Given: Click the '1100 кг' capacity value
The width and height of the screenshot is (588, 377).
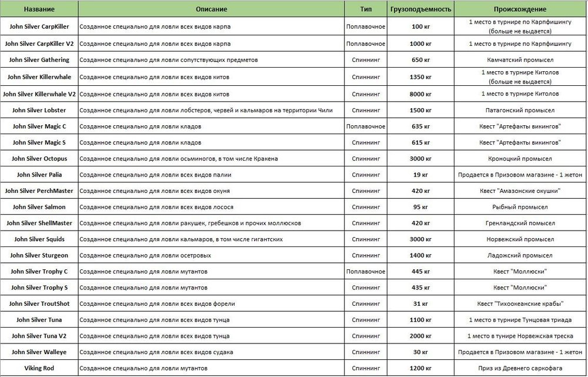Looking at the screenshot, I should tap(420, 320).
